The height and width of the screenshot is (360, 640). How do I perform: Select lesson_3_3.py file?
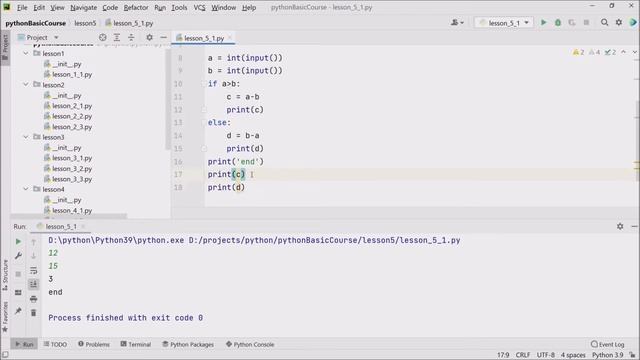(72, 179)
